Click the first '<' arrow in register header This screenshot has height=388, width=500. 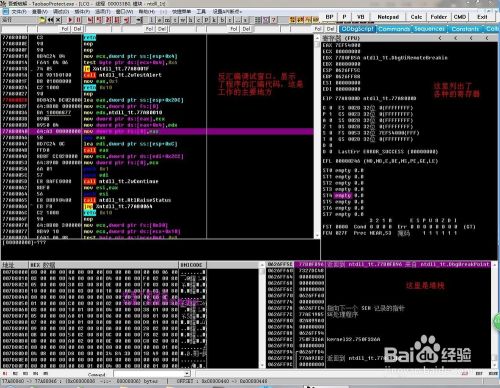[440, 38]
